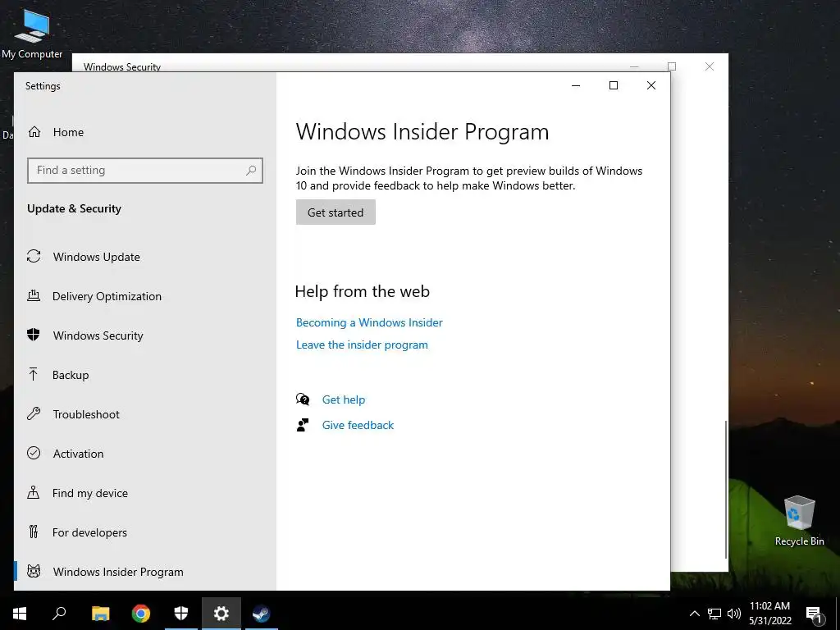Select the Recycle Bin desktop icon

click(799, 521)
